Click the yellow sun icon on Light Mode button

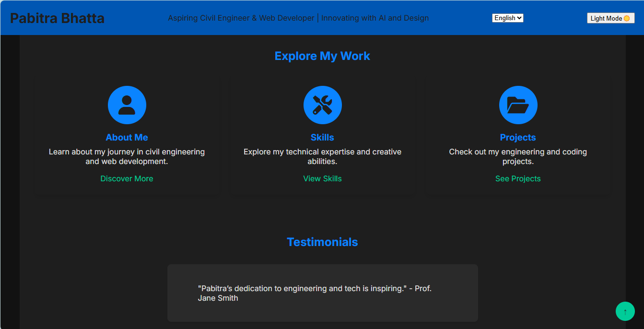pos(626,18)
